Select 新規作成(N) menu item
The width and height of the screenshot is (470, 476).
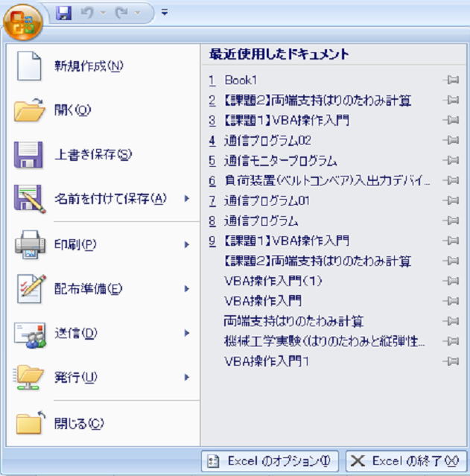103,66
